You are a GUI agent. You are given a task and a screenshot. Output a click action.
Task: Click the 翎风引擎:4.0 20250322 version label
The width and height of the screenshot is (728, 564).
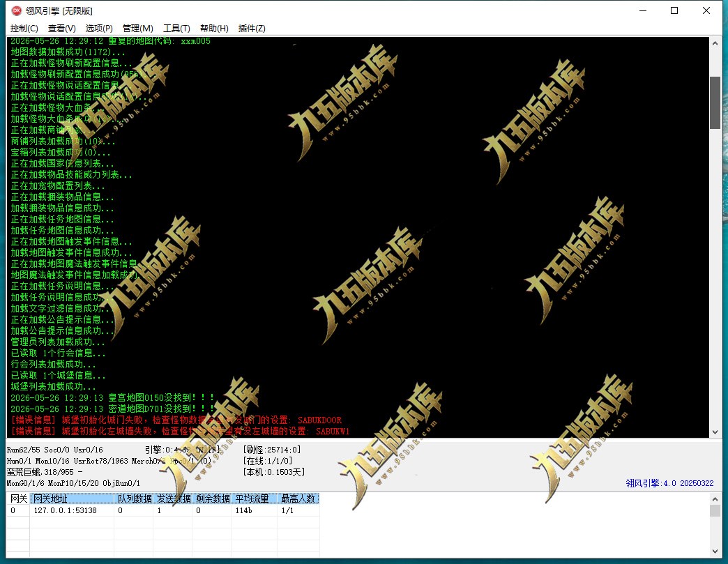pyautogui.click(x=669, y=483)
